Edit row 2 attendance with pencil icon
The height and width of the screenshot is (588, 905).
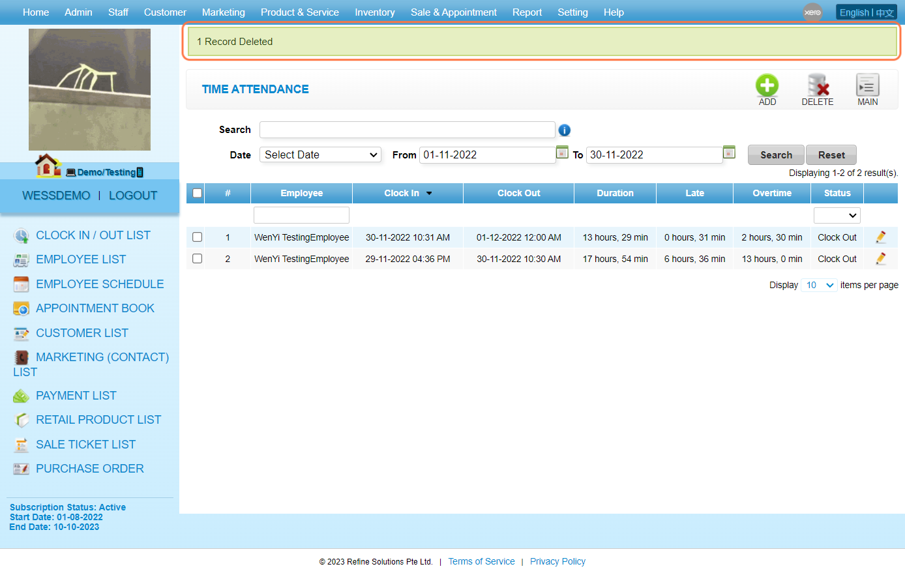point(881,259)
